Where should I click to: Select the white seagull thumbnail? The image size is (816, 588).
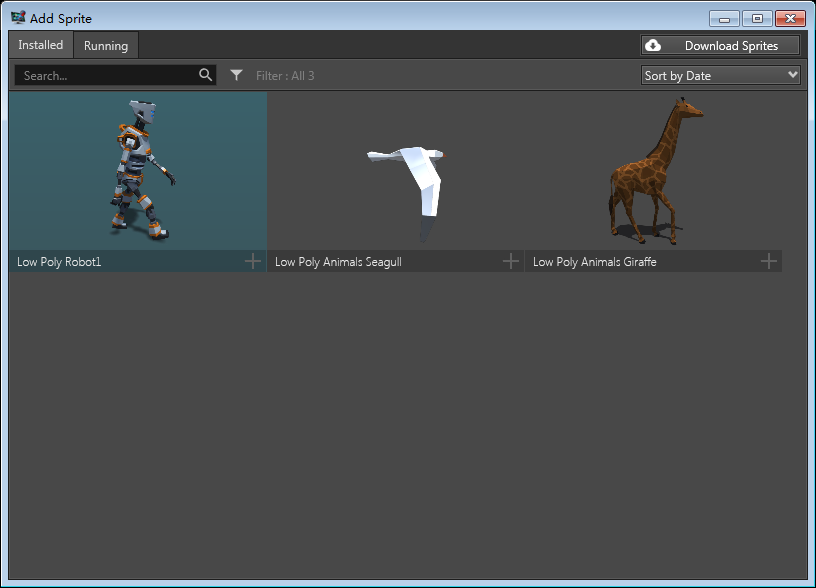pyautogui.click(x=396, y=170)
